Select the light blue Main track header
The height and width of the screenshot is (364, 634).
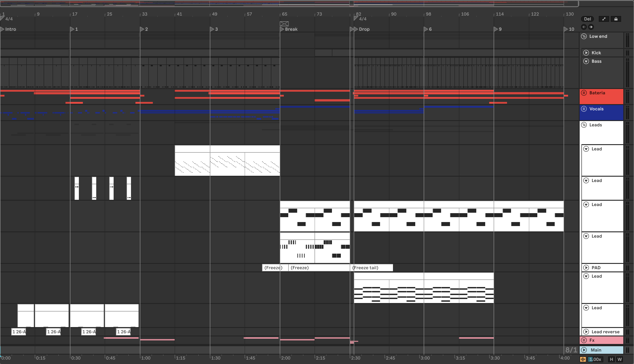coord(601,350)
